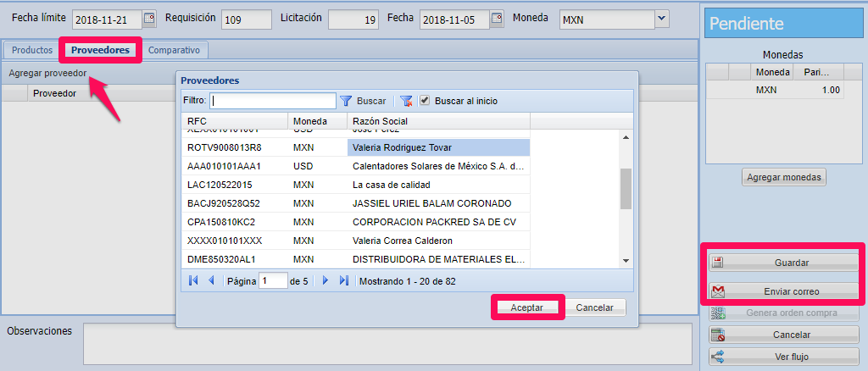The height and width of the screenshot is (371, 868).
Task: Click the filter funnel Buscar icon
Action: click(x=346, y=101)
